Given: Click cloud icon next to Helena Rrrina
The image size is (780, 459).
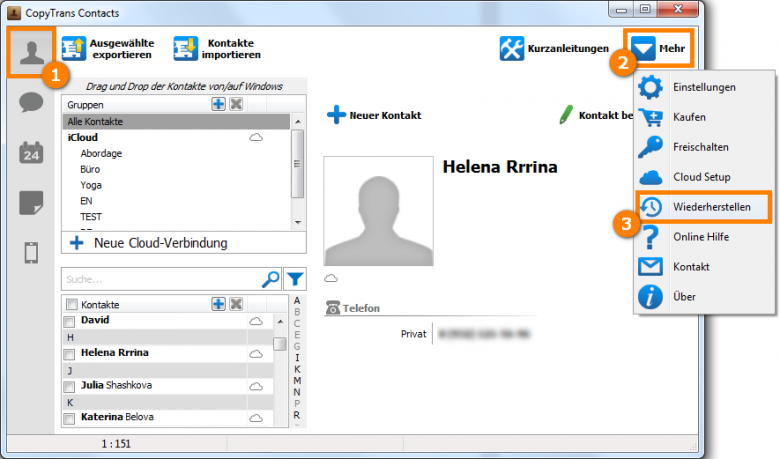Looking at the screenshot, I should [x=256, y=354].
